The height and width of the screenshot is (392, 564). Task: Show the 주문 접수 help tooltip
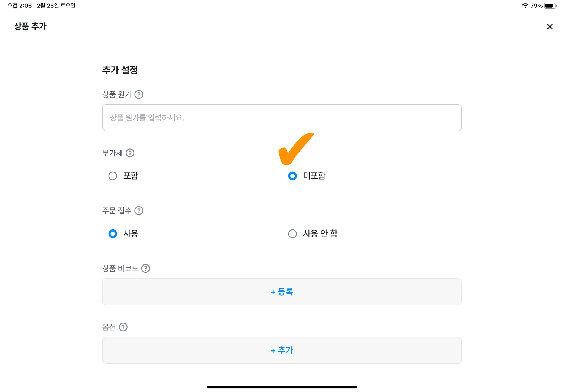coord(139,211)
